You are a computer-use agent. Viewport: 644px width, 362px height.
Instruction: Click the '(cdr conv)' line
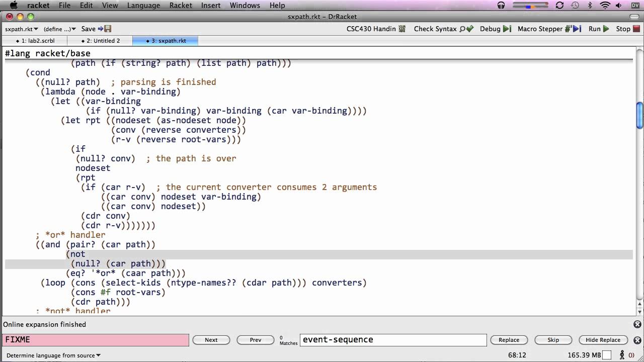click(x=105, y=216)
